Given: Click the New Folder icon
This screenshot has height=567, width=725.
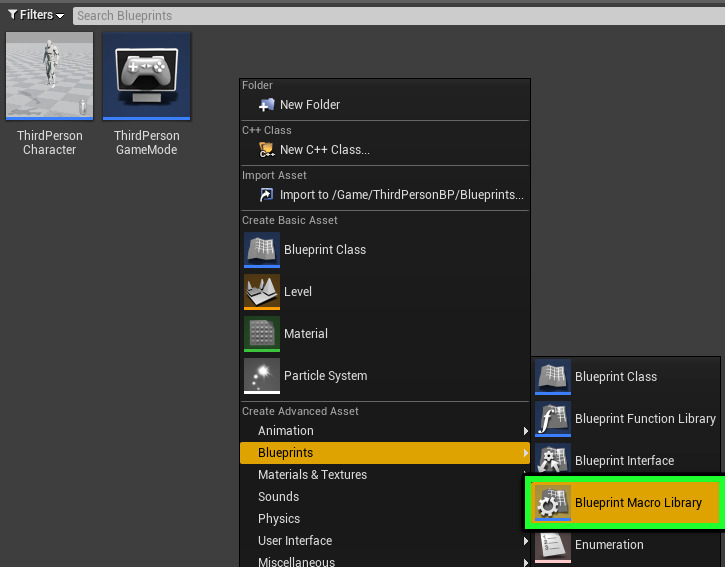Looking at the screenshot, I should (x=266, y=105).
